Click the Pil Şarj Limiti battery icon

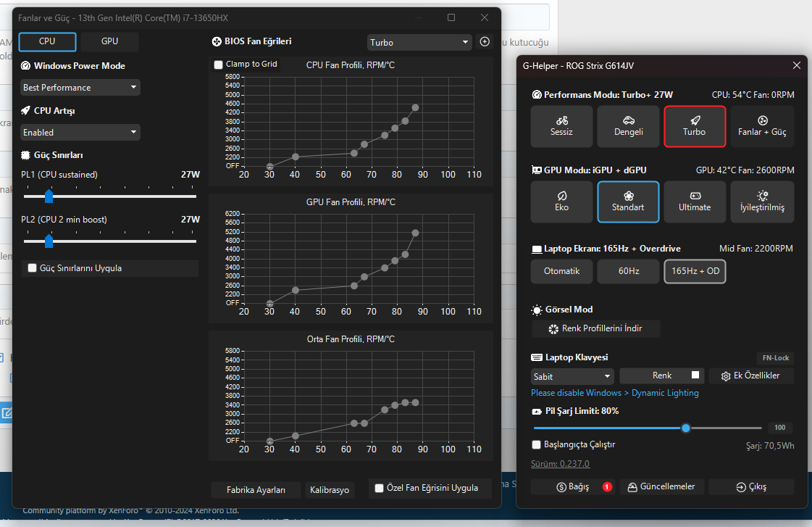pos(537,412)
